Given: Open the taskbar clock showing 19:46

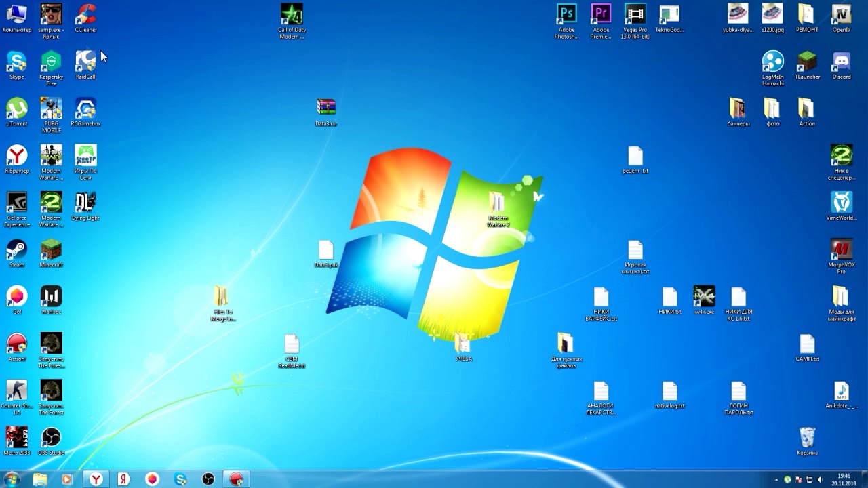Looking at the screenshot, I should tap(844, 479).
